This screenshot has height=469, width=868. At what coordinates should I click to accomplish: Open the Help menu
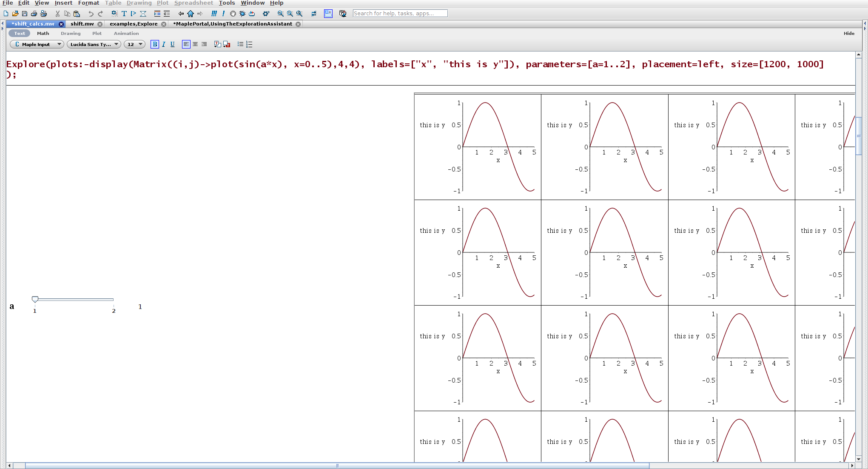tap(276, 3)
